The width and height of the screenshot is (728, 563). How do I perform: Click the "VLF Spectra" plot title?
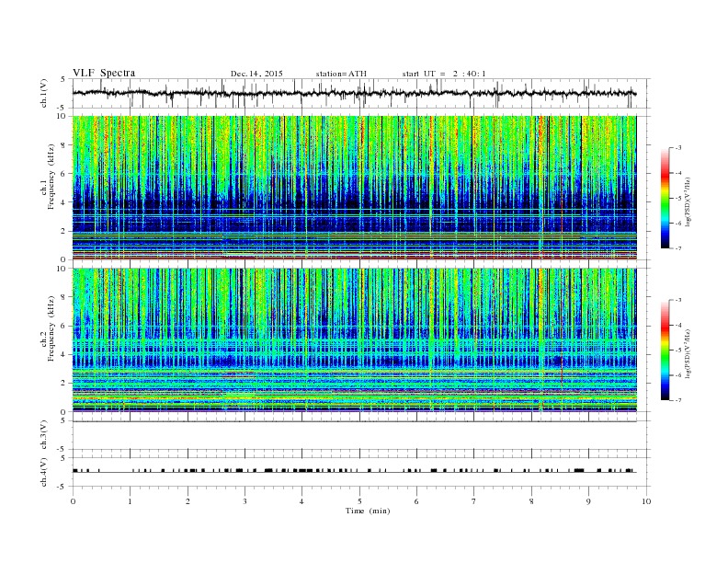pos(104,73)
